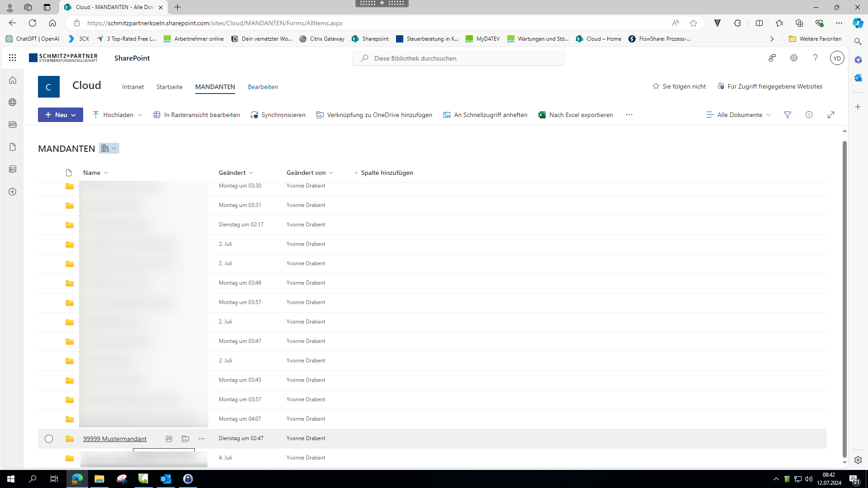Open the SharePoint app launcher waffle icon

point(12,58)
